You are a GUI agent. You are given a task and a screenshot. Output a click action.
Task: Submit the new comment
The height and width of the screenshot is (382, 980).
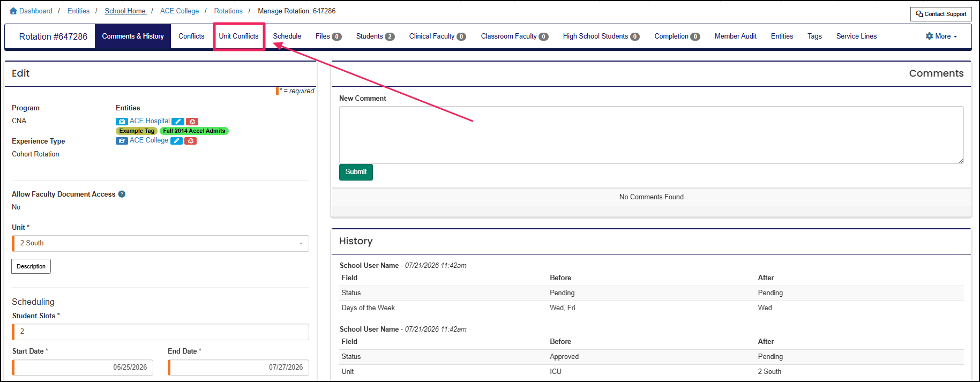(x=356, y=172)
